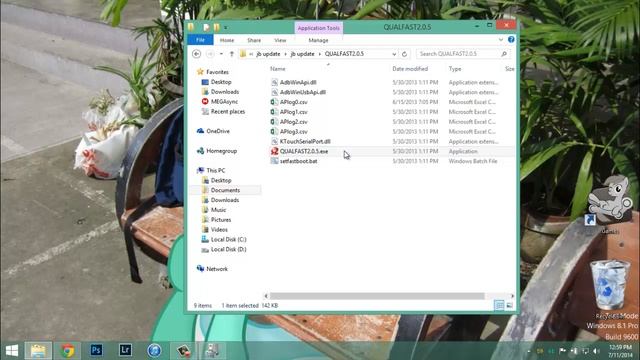Open OneDrive in navigation pane
The width and height of the screenshot is (640, 360).
click(x=218, y=131)
